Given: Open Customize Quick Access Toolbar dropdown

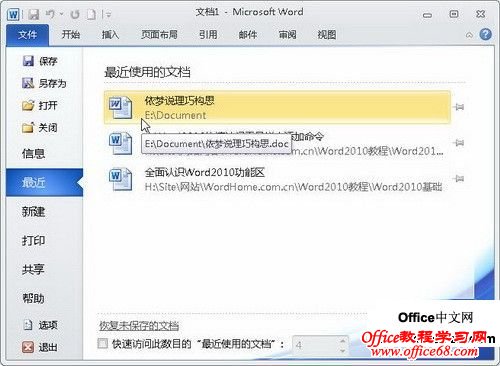Looking at the screenshot, I should click(108, 14).
